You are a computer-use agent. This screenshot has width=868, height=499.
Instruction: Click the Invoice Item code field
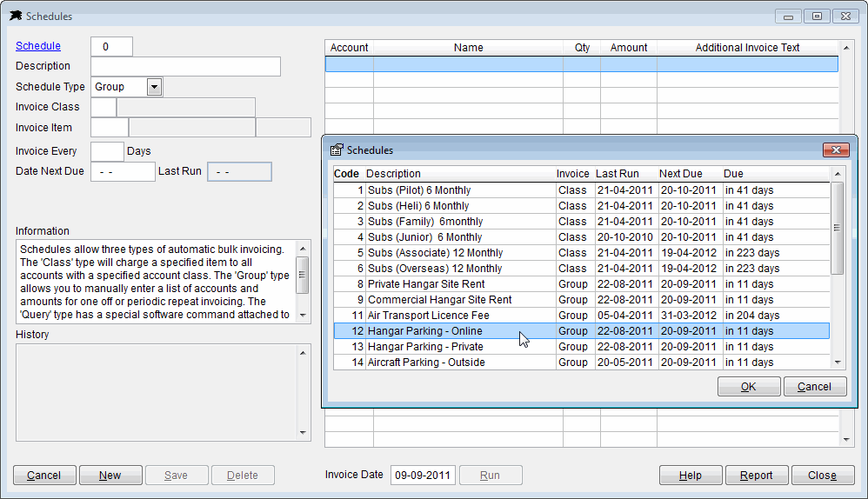[110, 128]
